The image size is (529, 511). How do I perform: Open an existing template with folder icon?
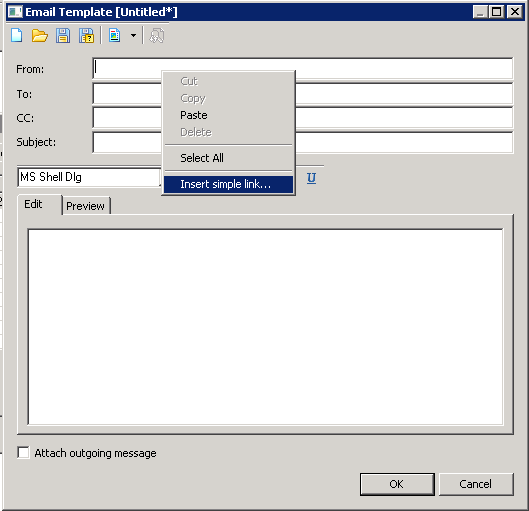coord(39,35)
